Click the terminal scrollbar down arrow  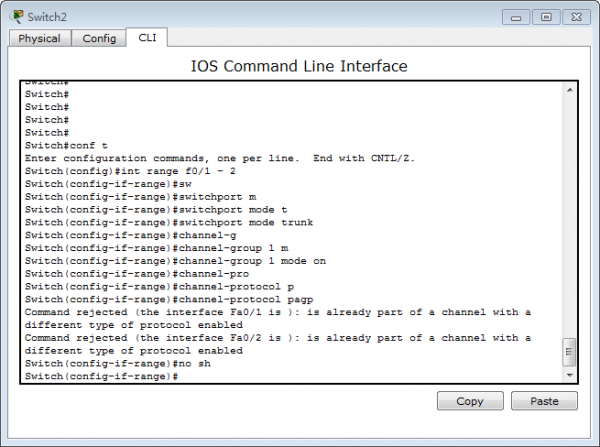pos(569,375)
